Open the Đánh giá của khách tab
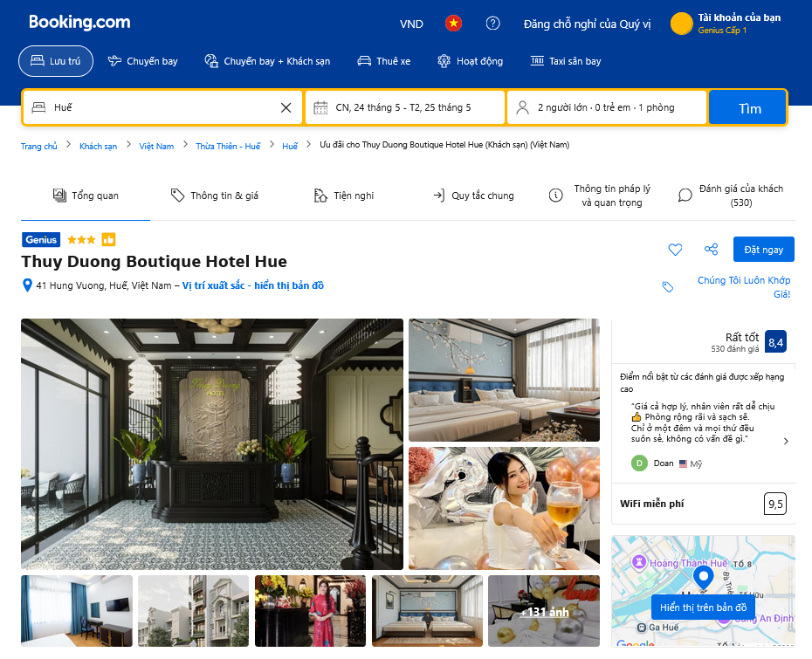The height and width of the screenshot is (659, 812). click(731, 196)
